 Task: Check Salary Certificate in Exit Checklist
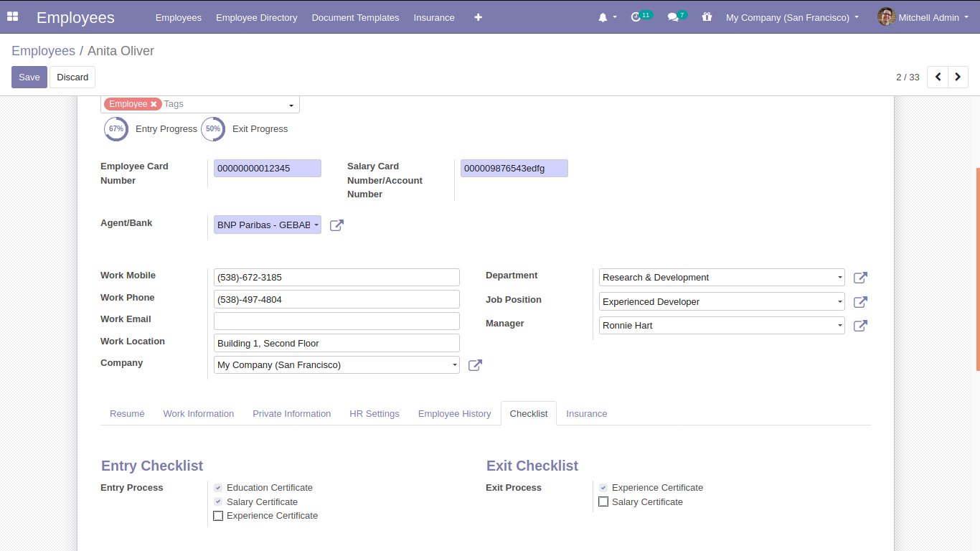pyautogui.click(x=603, y=502)
